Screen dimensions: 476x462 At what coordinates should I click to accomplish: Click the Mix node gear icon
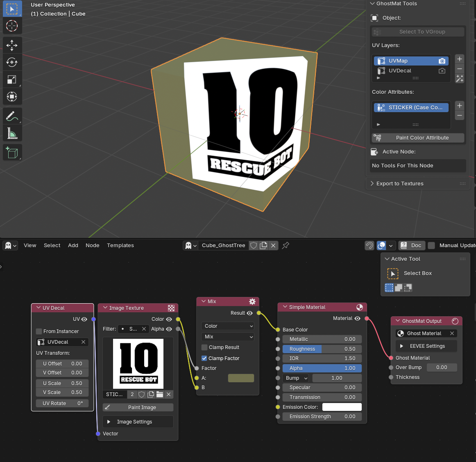coord(252,302)
